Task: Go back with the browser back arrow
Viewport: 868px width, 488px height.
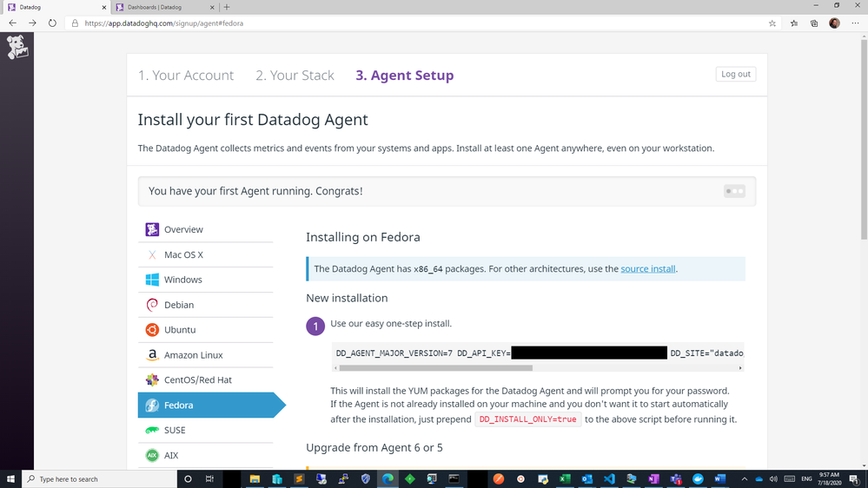Action: (12, 23)
